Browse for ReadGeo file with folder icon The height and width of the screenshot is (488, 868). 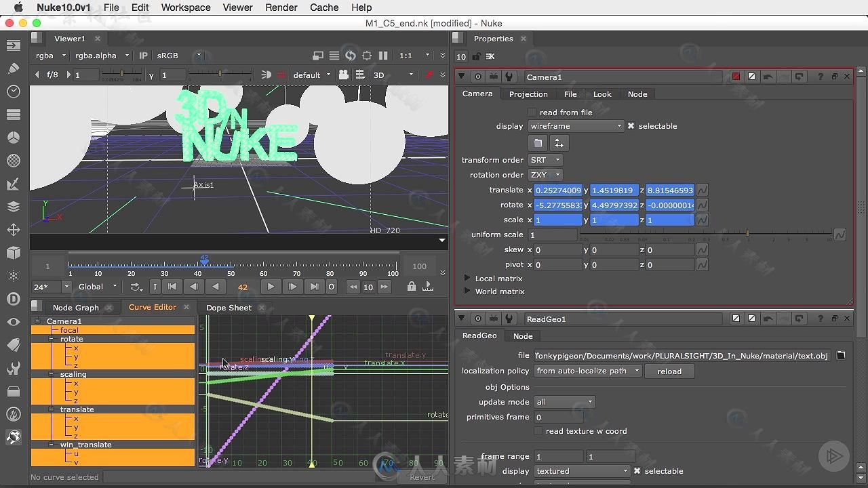point(841,355)
